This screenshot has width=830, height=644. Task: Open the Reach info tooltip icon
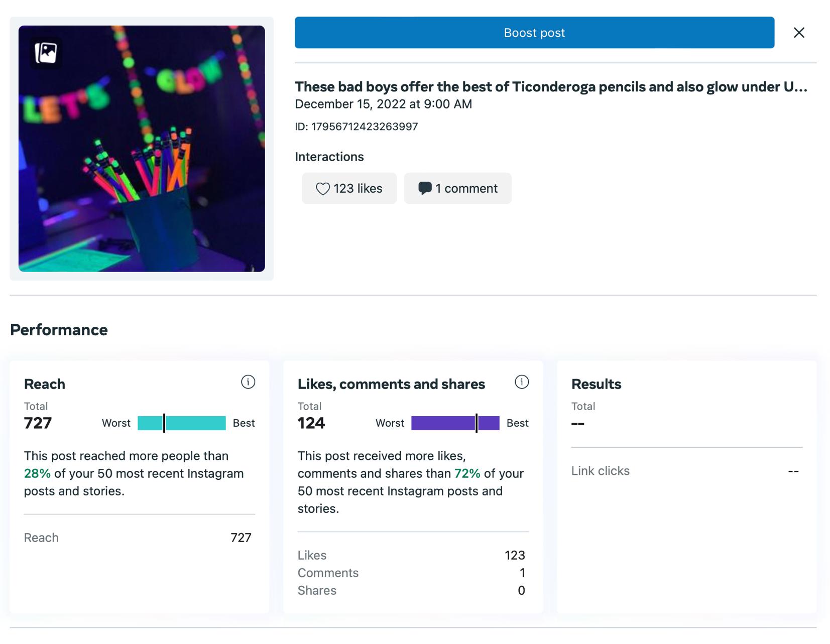pyautogui.click(x=248, y=382)
